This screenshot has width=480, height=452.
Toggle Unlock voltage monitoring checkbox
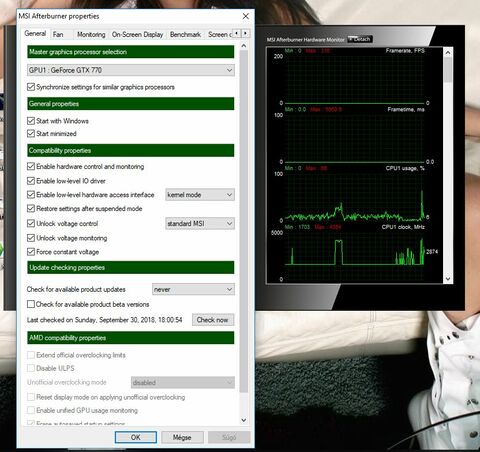point(31,238)
